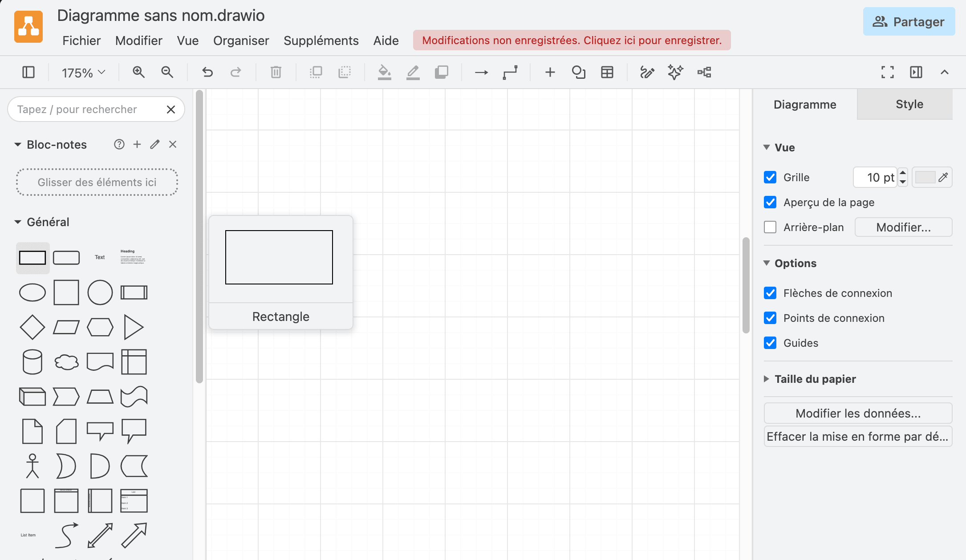Pick the cylinder shape from shape palette

click(x=32, y=362)
